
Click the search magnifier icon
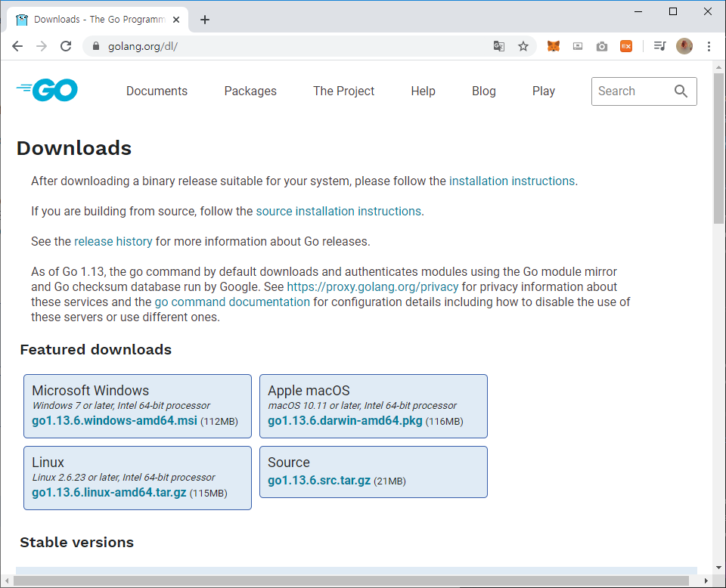point(681,91)
